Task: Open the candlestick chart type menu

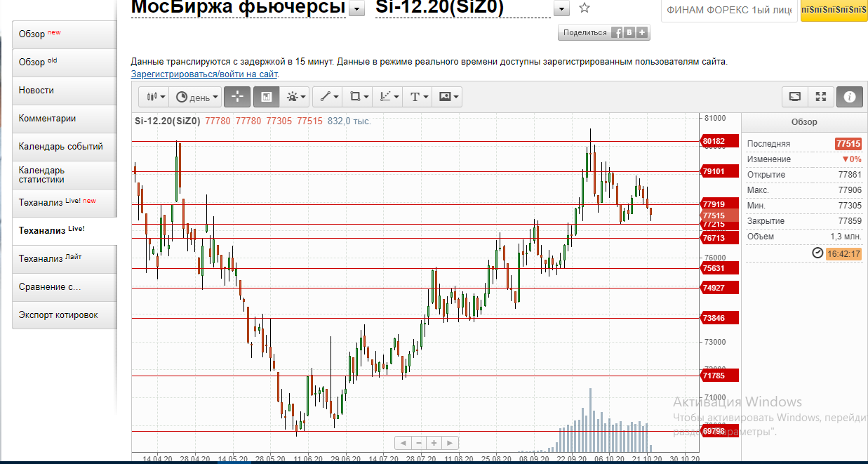Action: coord(154,97)
